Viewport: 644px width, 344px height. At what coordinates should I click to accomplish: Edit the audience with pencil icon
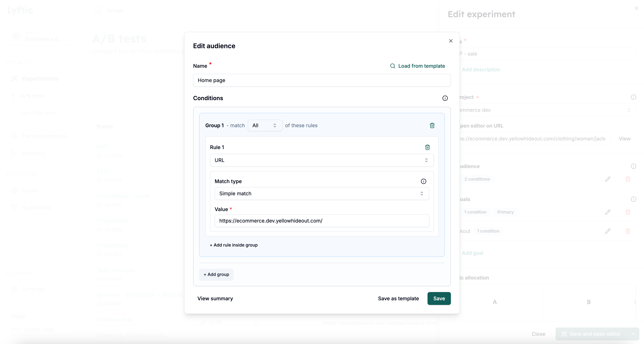608,179
